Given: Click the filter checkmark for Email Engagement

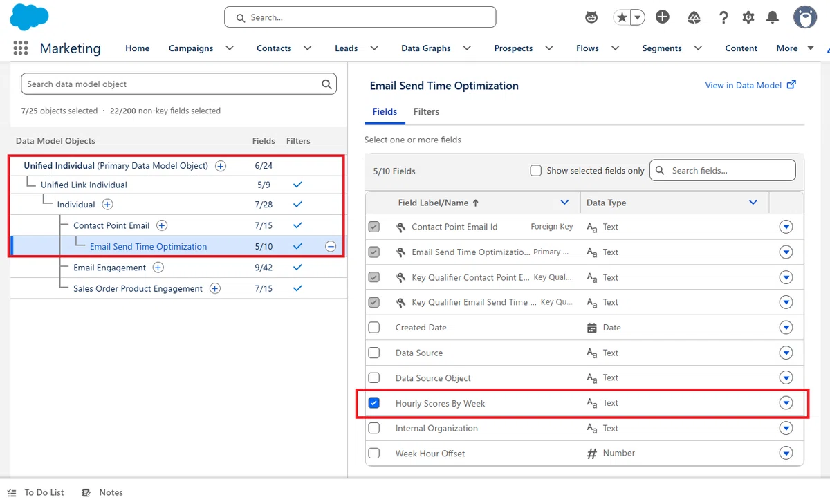Looking at the screenshot, I should (297, 268).
